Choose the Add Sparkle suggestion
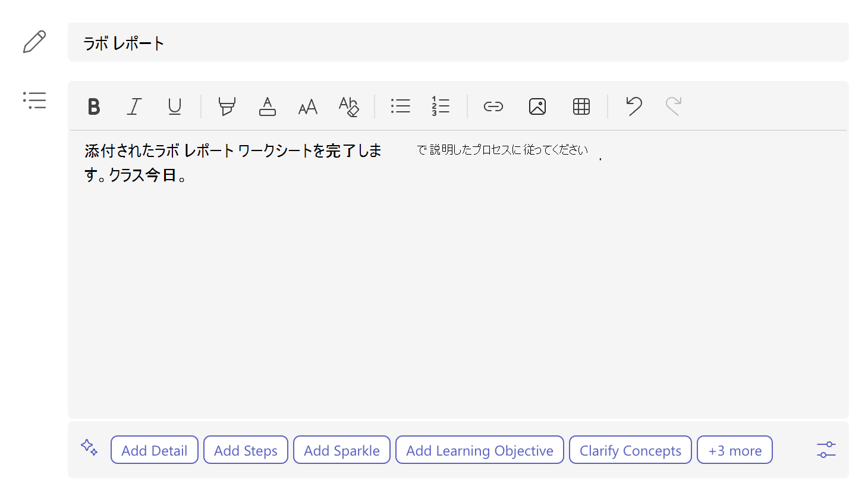The height and width of the screenshot is (502, 868). [342, 450]
